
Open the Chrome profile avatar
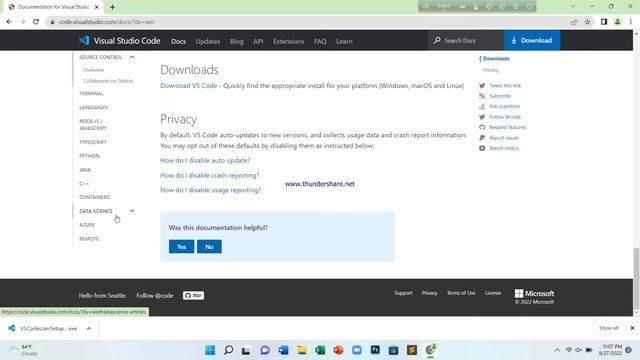[x=618, y=22]
